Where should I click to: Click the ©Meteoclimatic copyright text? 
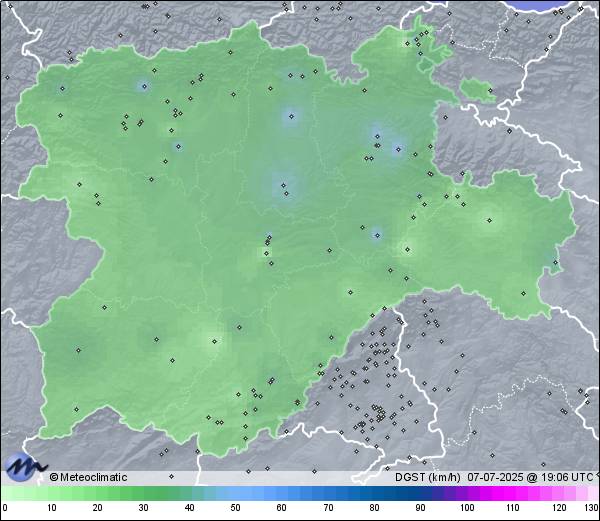[88, 477]
